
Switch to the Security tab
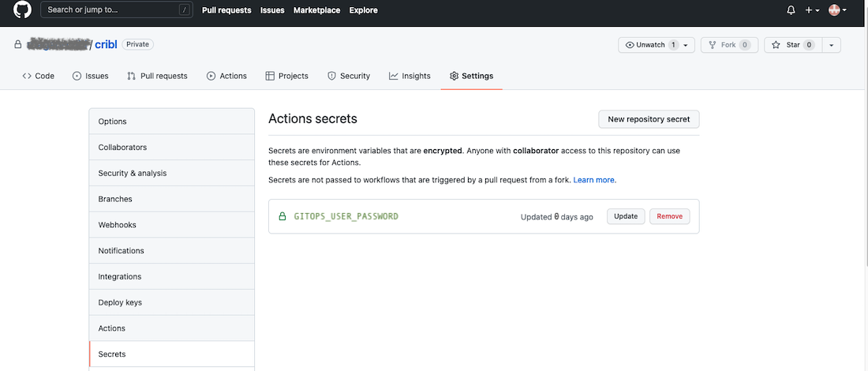[x=349, y=76]
